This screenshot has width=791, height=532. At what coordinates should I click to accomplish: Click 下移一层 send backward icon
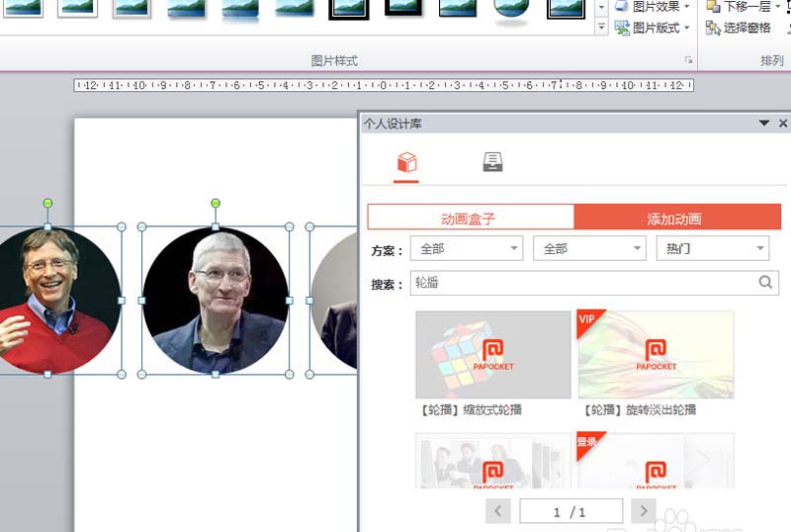pyautogui.click(x=713, y=6)
